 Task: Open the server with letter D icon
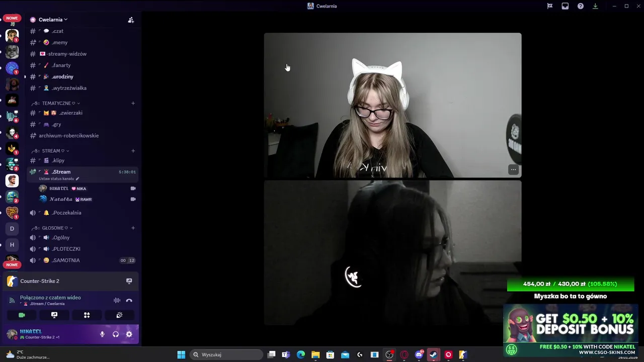(12, 229)
